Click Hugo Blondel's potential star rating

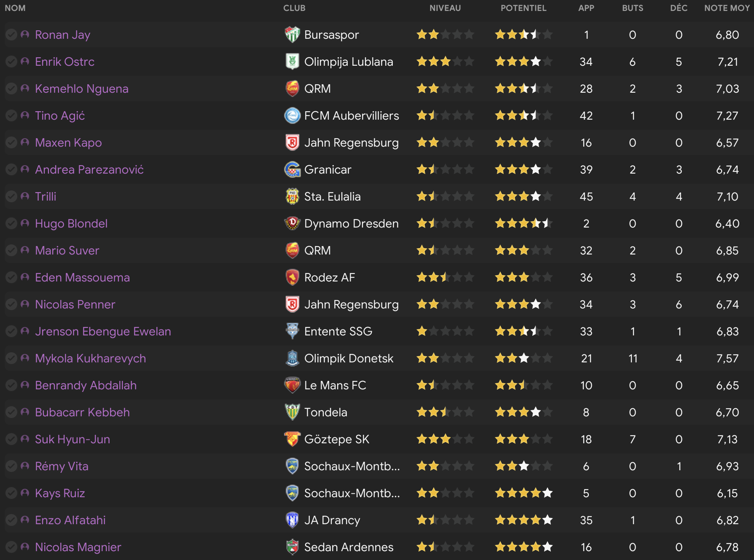tap(523, 223)
